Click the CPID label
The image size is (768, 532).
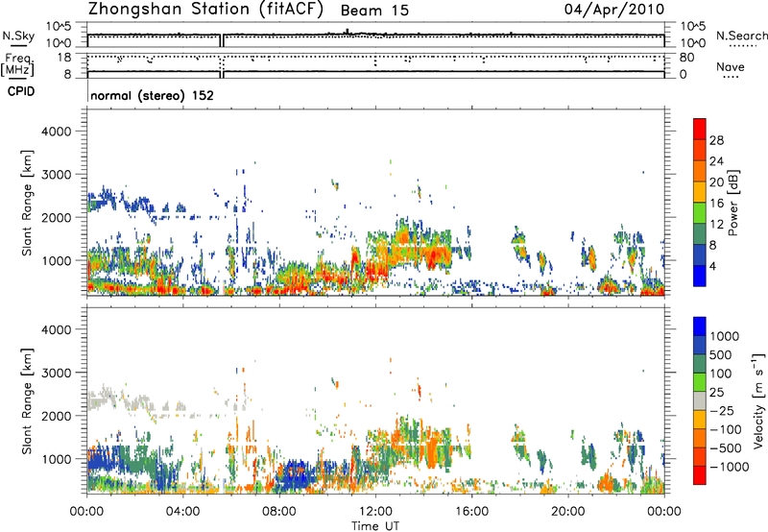coord(21,91)
